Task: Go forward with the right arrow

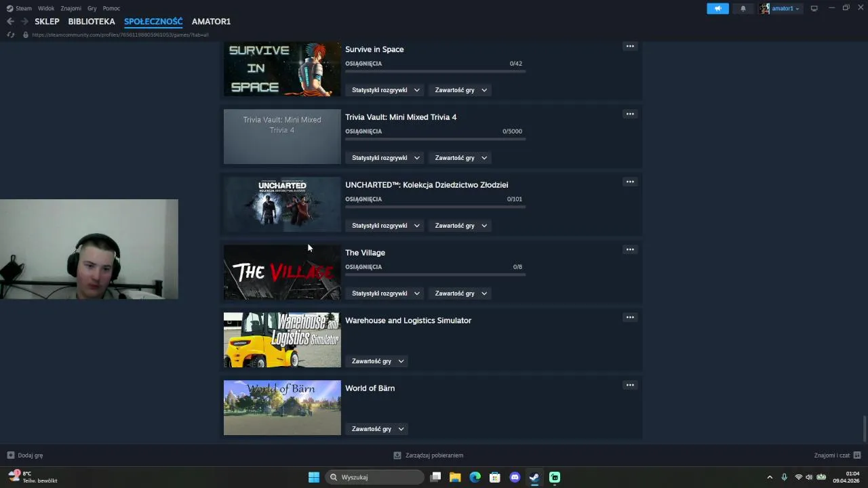Action: click(x=24, y=22)
